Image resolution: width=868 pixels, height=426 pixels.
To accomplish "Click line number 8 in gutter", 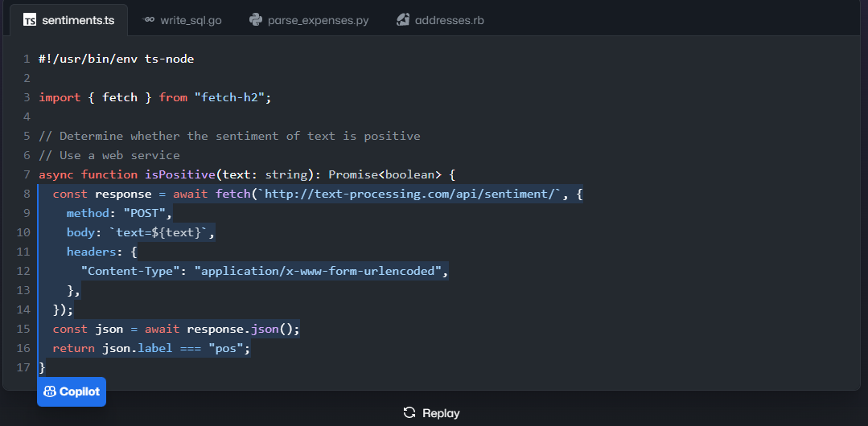I will click(x=27, y=195).
